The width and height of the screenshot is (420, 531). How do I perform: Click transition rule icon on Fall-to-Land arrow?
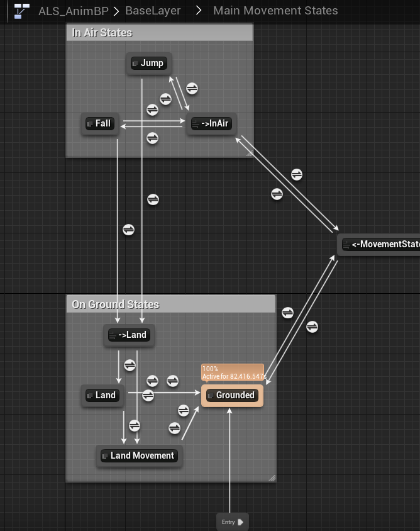pyautogui.click(x=128, y=230)
